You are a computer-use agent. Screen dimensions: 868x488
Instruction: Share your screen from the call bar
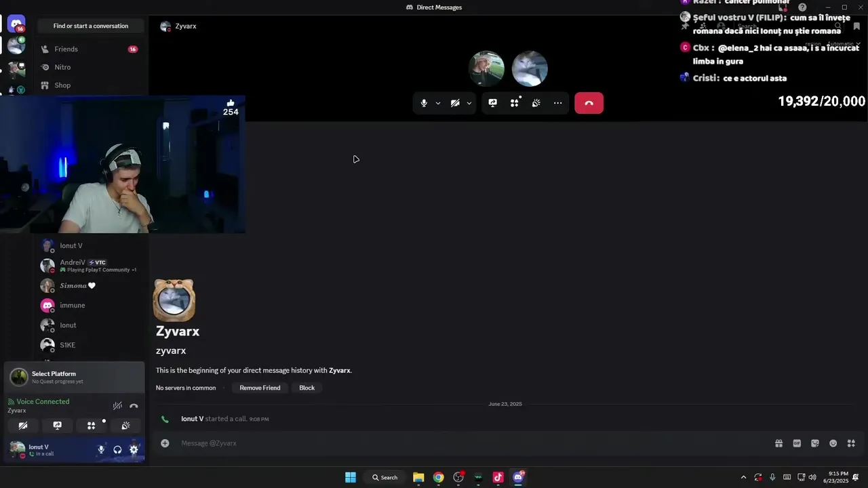coord(493,103)
